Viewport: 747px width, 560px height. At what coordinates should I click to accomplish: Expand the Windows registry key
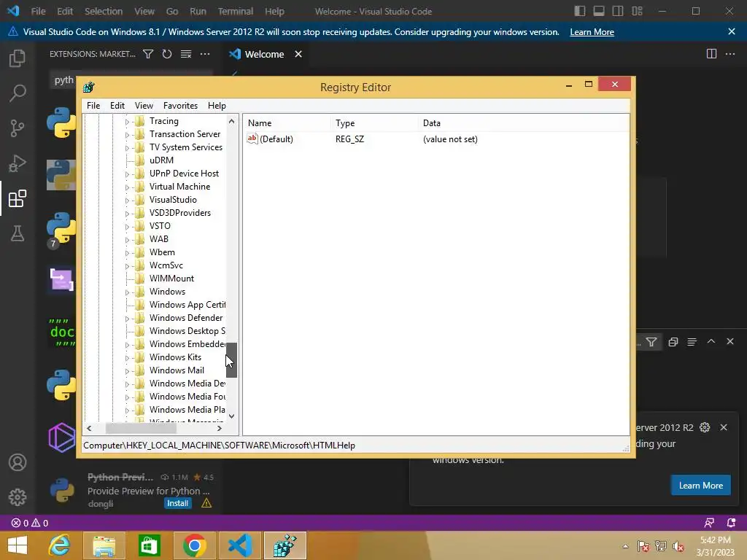point(127,292)
